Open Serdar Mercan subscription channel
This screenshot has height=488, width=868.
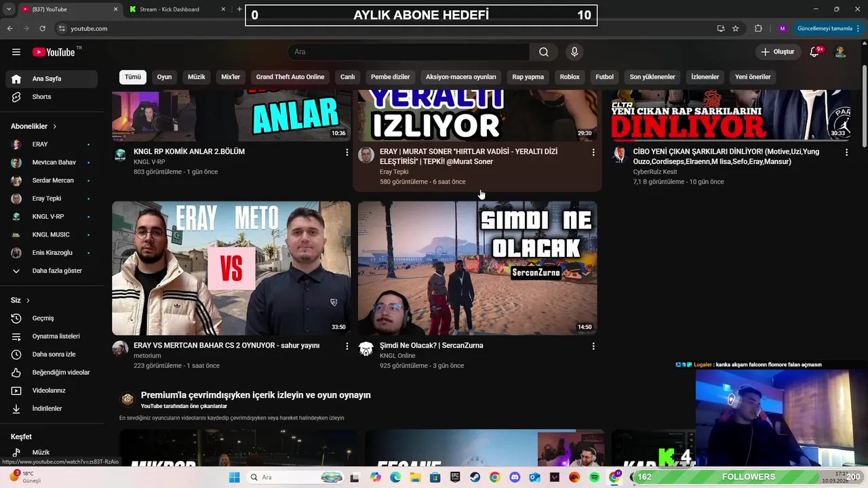click(52, 180)
